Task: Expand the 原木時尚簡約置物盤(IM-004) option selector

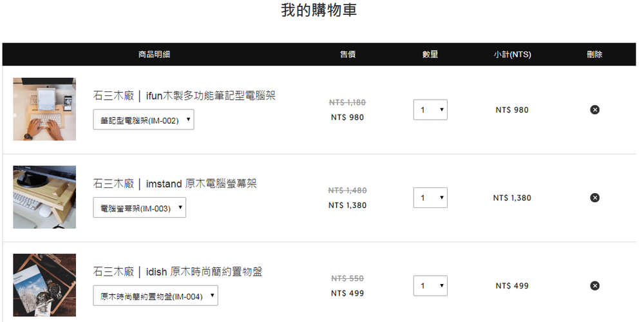Action: [x=155, y=296]
